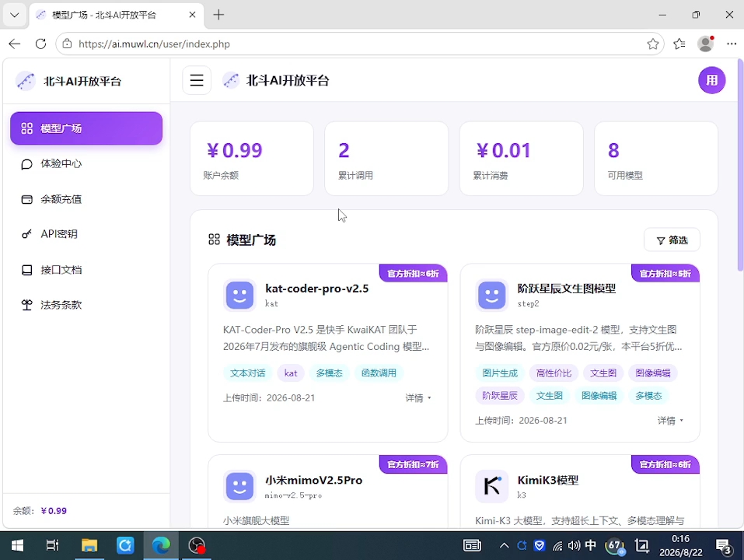744x560 pixels.
Task: Open 接口文档 sidebar item
Action: coord(86,270)
